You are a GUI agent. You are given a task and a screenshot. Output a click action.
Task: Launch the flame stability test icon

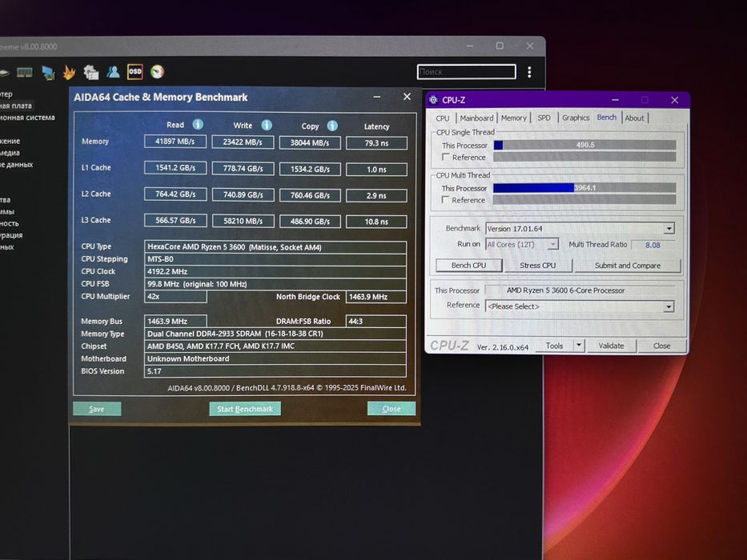pyautogui.click(x=70, y=72)
